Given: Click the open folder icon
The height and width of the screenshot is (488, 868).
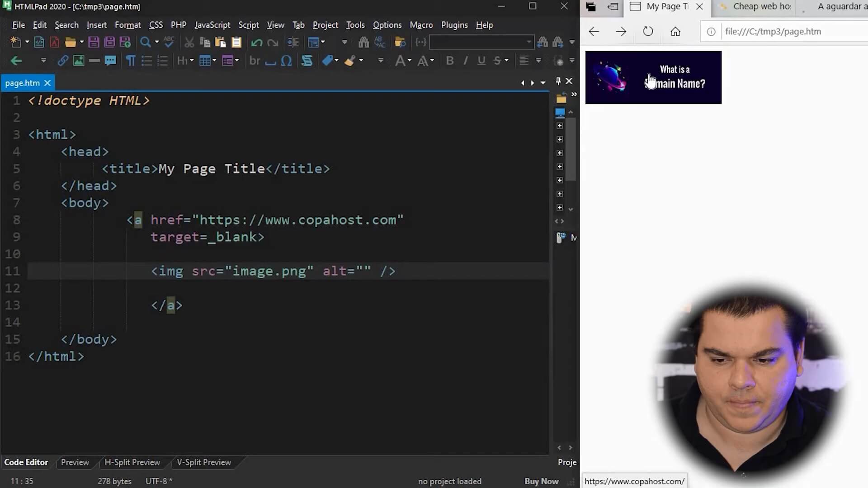Looking at the screenshot, I should pyautogui.click(x=70, y=42).
